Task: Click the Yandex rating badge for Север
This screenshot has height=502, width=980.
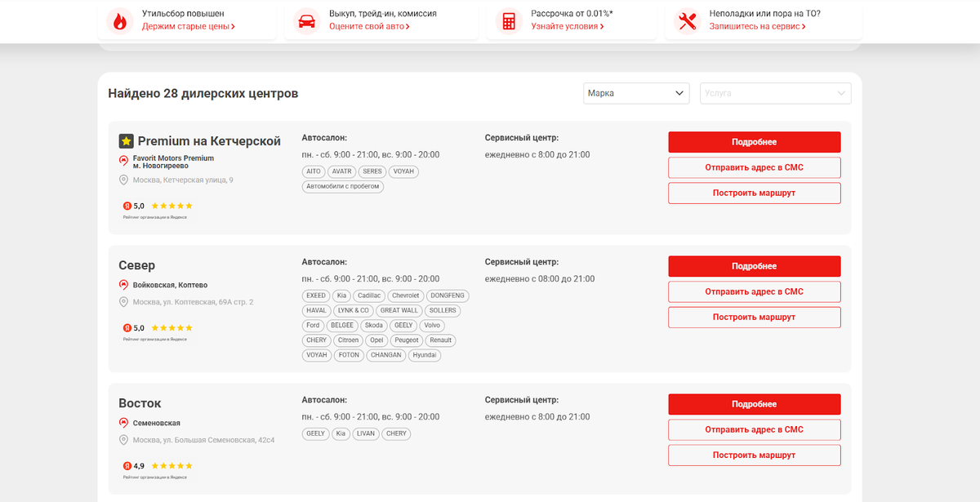Action: 158,331
